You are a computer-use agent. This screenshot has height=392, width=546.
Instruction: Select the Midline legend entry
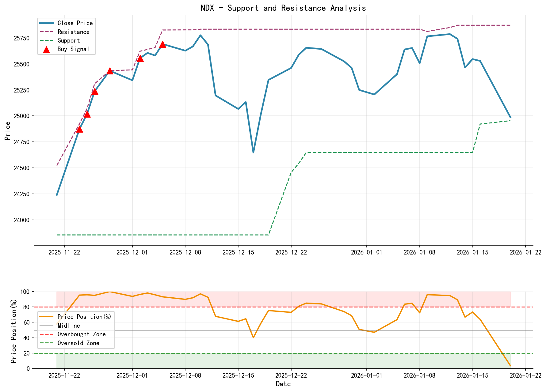(69, 326)
